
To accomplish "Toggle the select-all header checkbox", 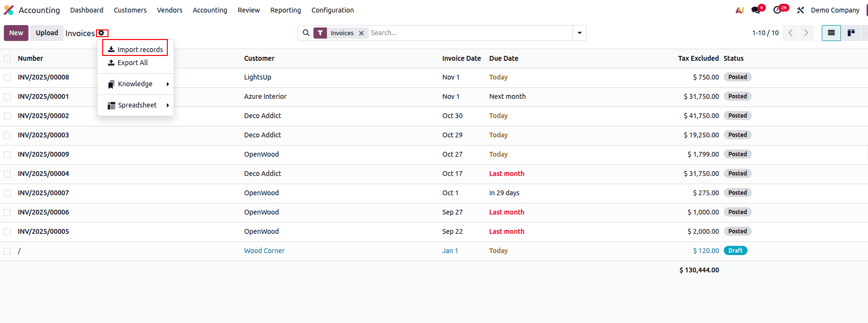I will (x=7, y=58).
